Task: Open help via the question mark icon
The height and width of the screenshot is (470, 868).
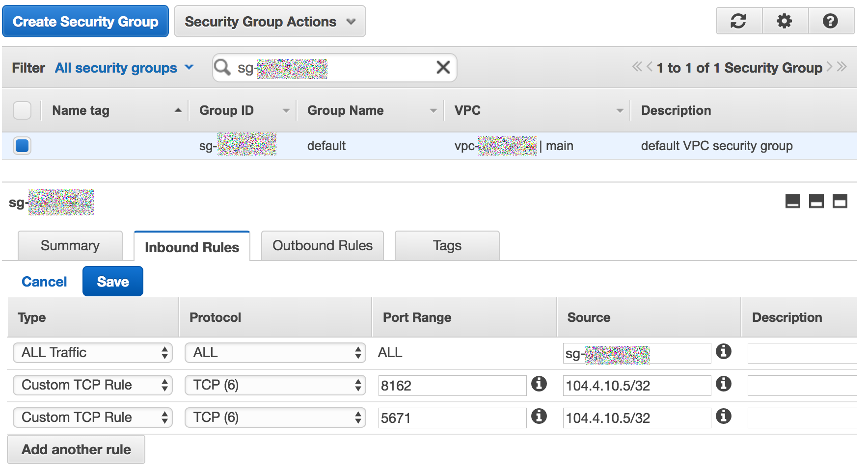Action: [x=831, y=21]
